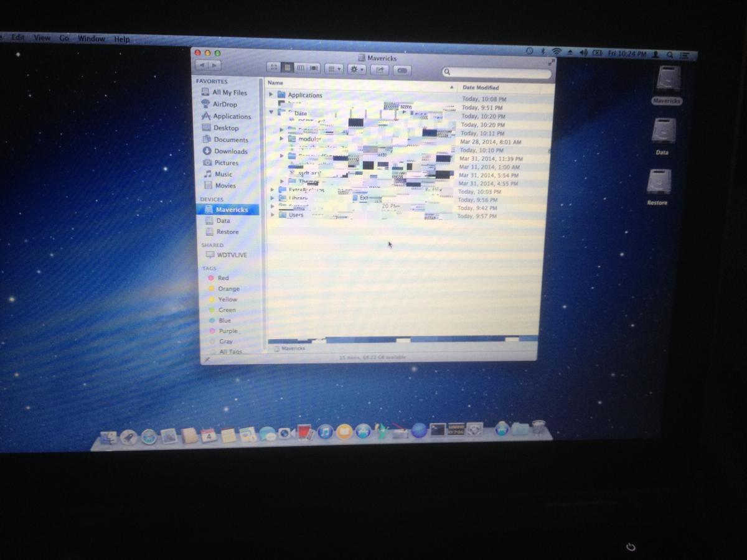
Task: Switch Finder to icon view
Action: 273,67
